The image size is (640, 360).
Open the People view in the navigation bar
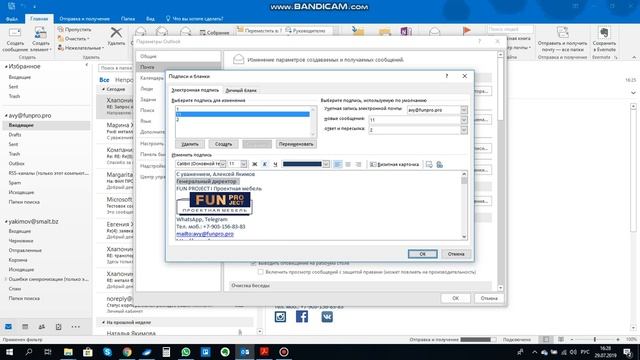point(42,327)
